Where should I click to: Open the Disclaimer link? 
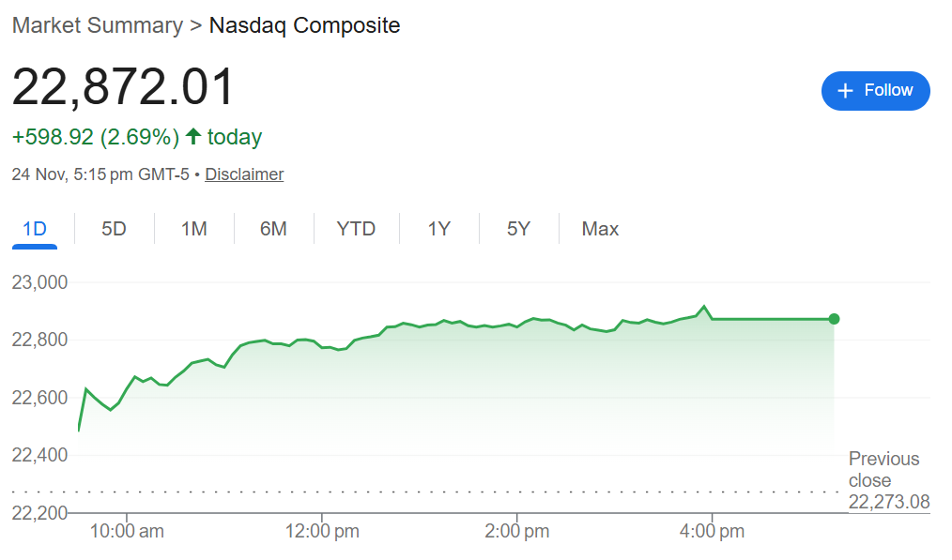click(x=244, y=174)
